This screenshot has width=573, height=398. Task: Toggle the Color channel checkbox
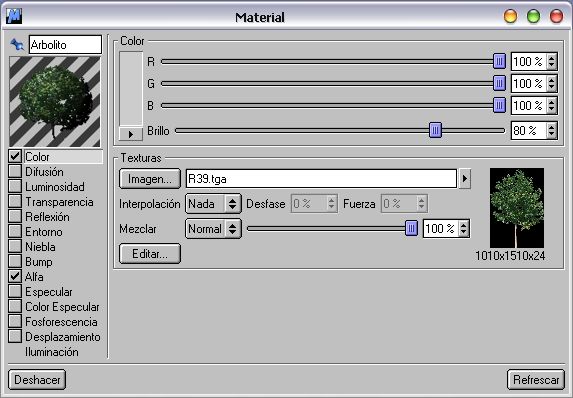(15, 156)
